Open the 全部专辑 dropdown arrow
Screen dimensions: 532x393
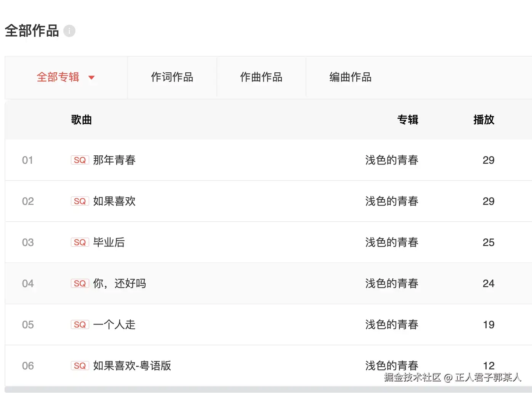pyautogui.click(x=91, y=78)
